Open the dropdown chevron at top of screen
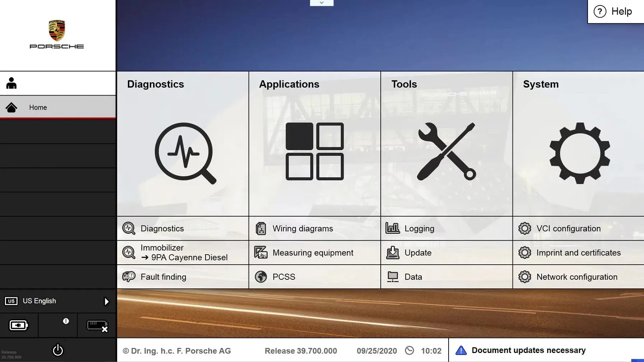This screenshot has height=362, width=644. point(321,3)
